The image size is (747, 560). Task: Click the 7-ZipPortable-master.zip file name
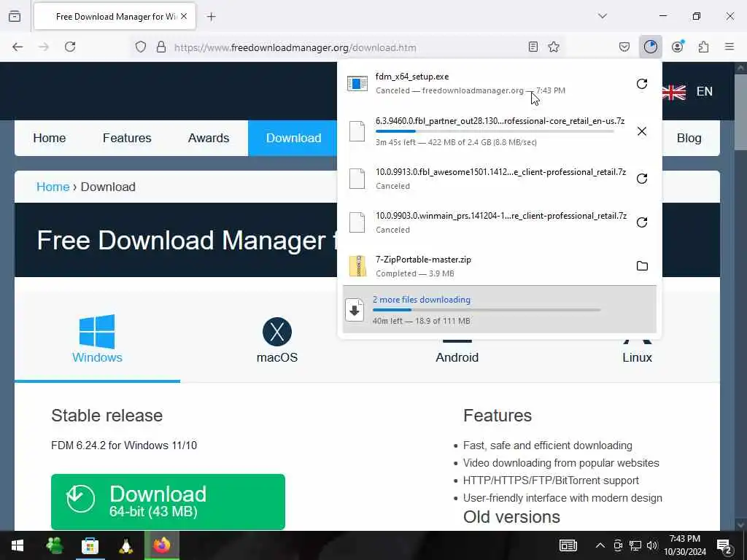[x=423, y=260]
